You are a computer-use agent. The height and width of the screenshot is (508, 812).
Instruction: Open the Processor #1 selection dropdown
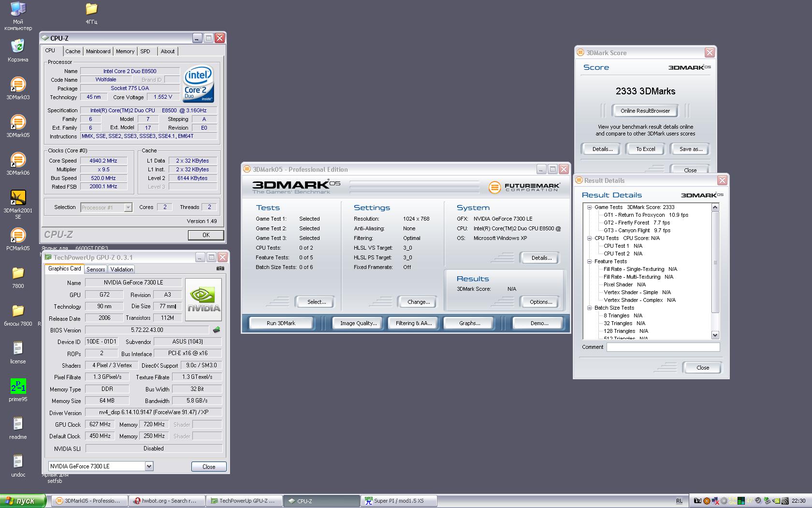point(128,207)
